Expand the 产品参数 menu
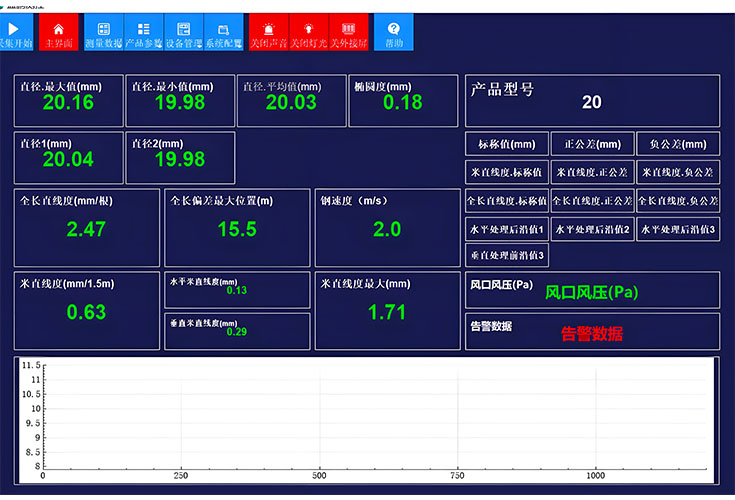 click(143, 32)
